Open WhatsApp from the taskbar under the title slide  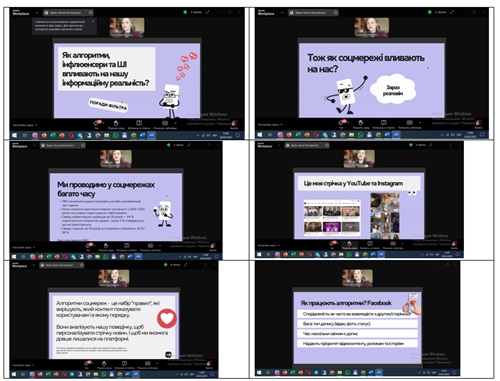[116, 135]
